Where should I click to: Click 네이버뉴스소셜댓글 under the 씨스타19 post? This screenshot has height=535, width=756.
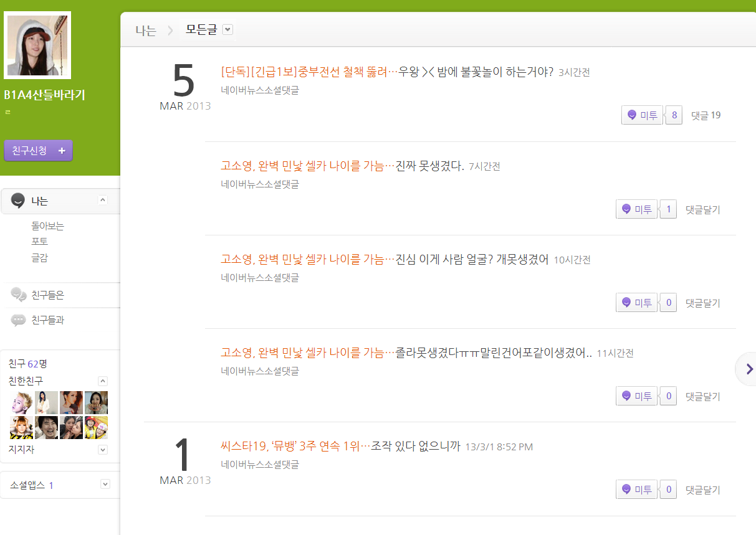tap(260, 465)
